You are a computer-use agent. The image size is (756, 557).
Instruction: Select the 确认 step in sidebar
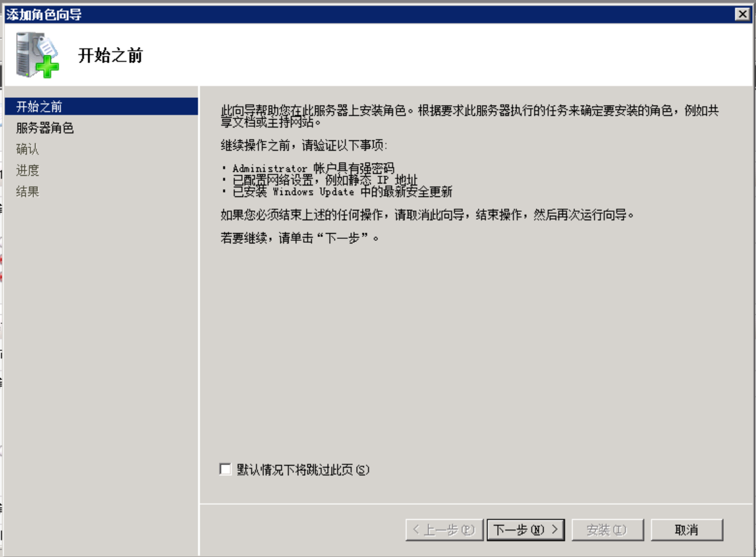[x=28, y=149]
